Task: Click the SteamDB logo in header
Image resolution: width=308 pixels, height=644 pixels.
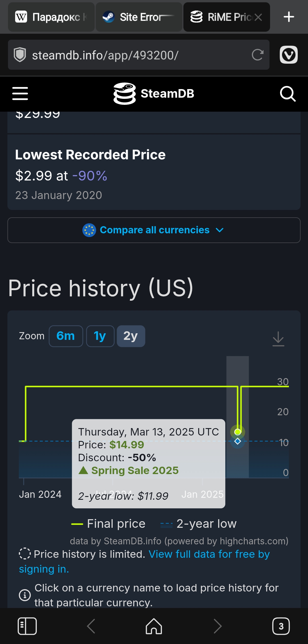Action: 154,94
